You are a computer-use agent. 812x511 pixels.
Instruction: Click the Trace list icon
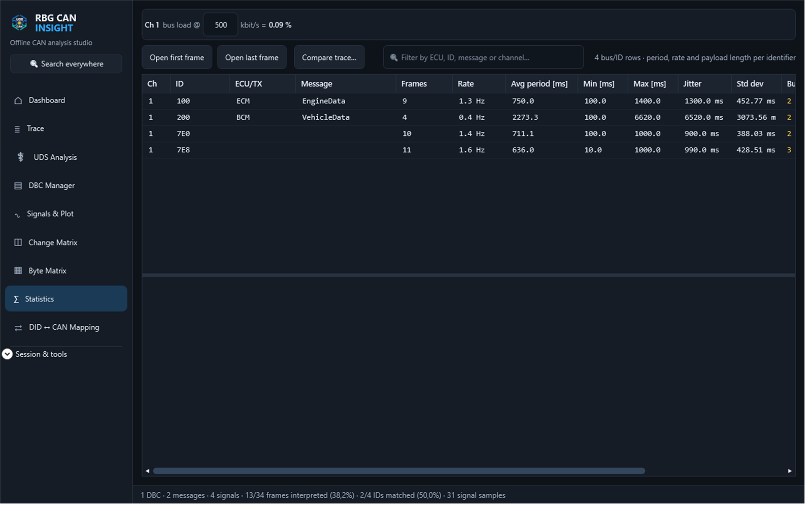tap(17, 129)
